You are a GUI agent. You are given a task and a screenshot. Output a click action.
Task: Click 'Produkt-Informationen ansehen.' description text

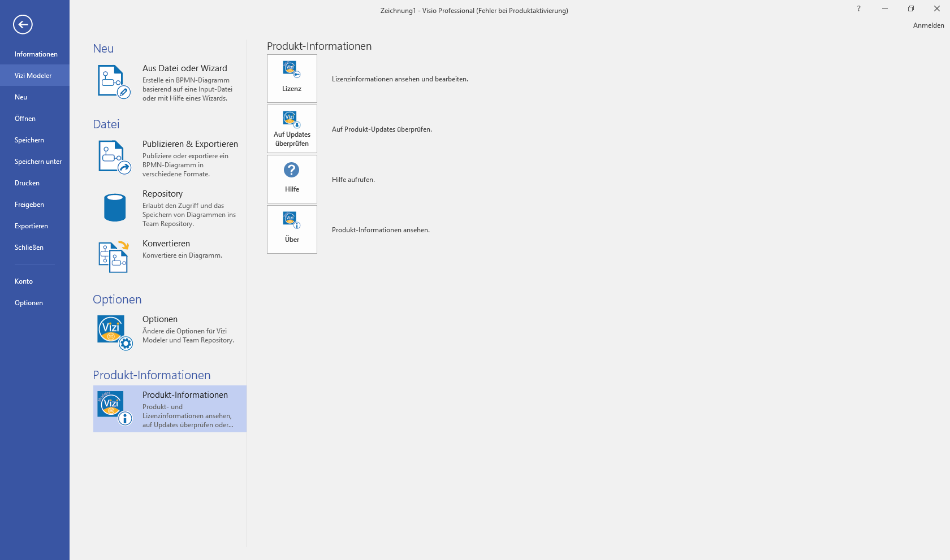click(381, 230)
